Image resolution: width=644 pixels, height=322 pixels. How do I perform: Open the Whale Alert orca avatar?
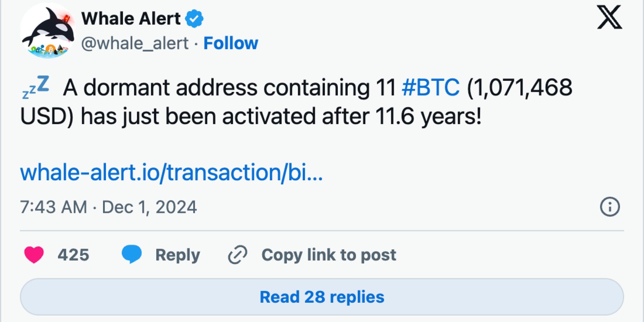tap(48, 31)
